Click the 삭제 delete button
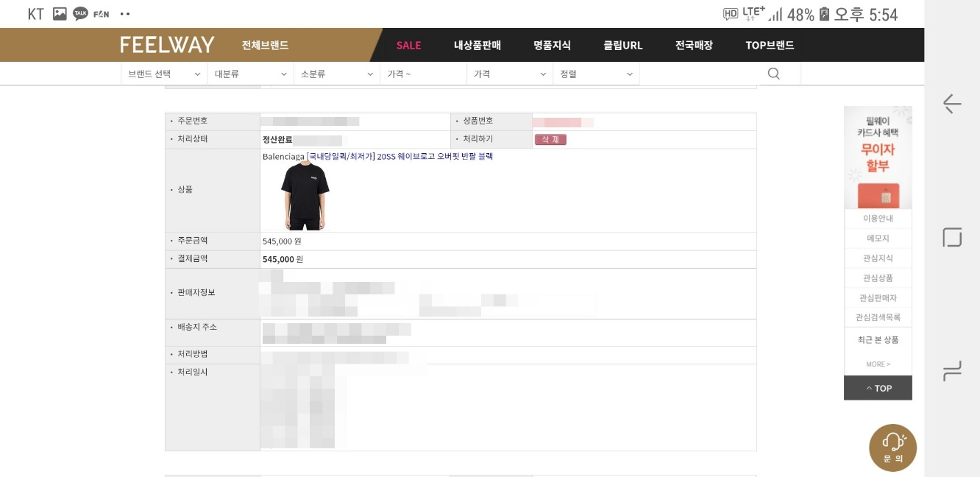This screenshot has height=477, width=980. 550,139
